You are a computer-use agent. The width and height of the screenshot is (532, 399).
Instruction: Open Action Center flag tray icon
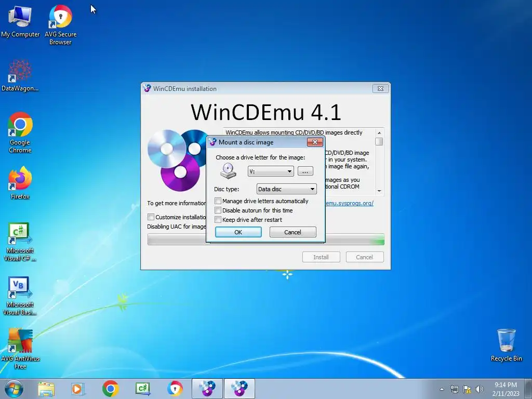[x=467, y=389]
